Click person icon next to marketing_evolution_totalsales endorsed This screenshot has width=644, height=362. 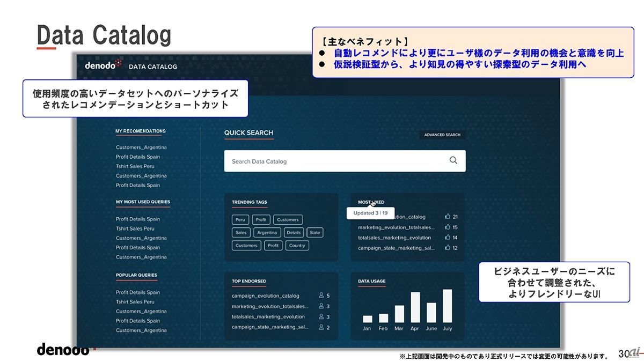pyautogui.click(x=321, y=306)
